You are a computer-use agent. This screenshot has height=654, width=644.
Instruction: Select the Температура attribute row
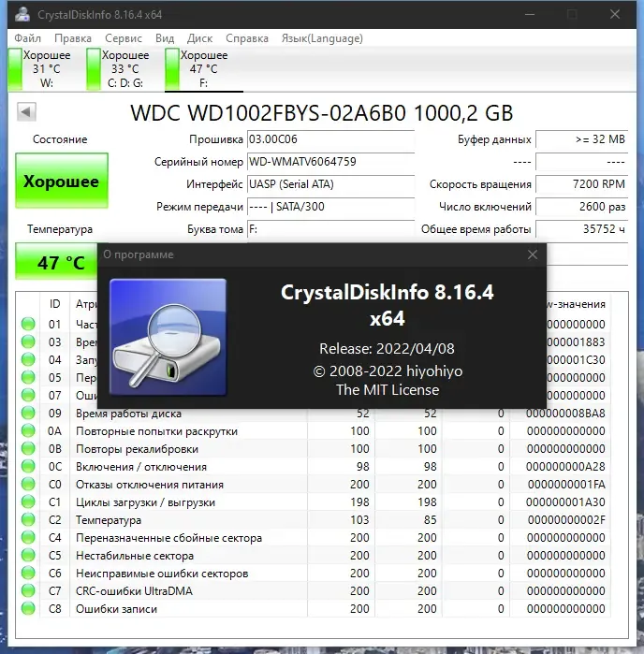314,519
